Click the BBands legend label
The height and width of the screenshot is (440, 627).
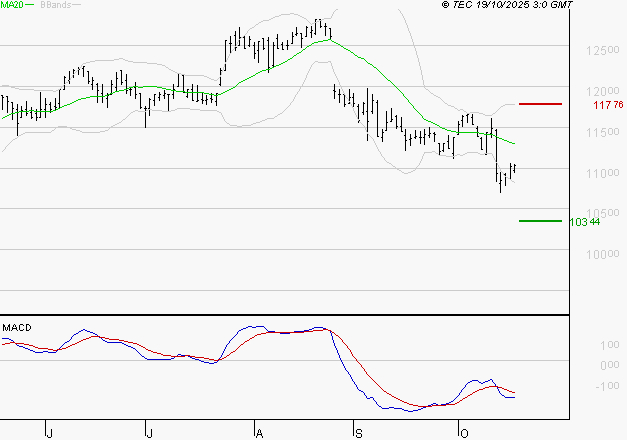(x=56, y=5)
